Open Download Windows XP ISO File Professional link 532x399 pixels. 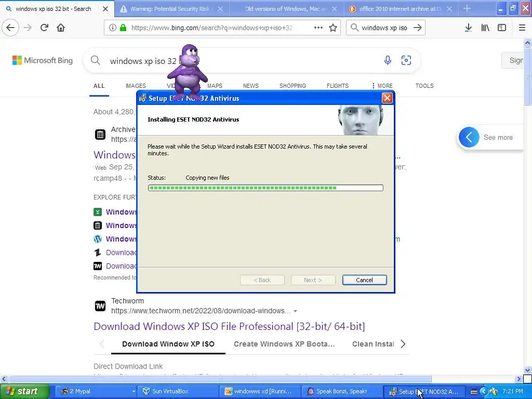[229, 326]
